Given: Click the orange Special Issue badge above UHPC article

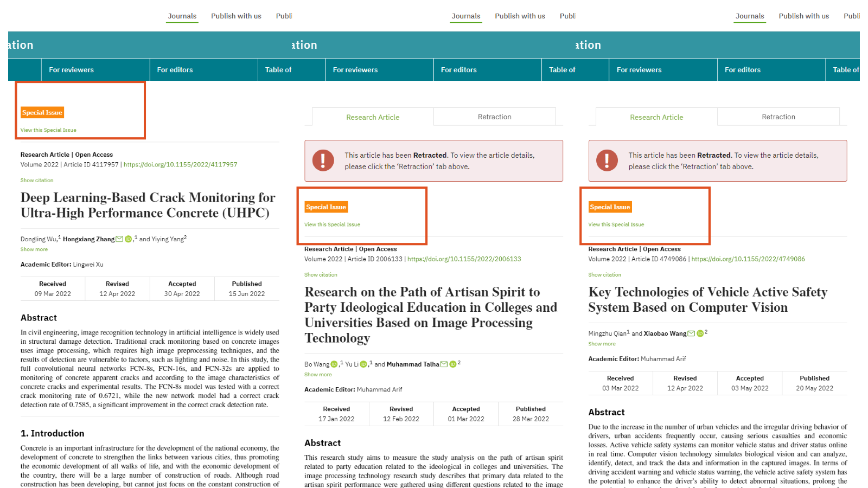Looking at the screenshot, I should (42, 113).
